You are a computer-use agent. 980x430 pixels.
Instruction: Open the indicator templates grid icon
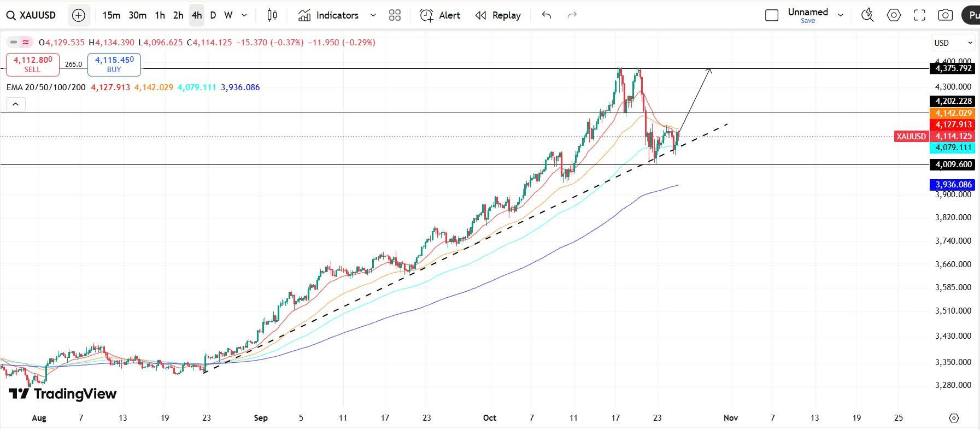click(x=395, y=15)
